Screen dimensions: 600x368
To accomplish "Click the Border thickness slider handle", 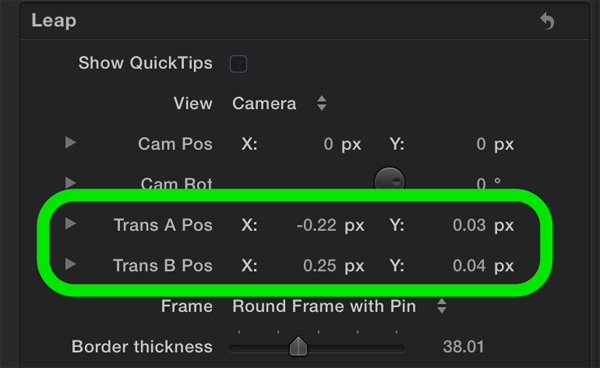I will tap(298, 346).
